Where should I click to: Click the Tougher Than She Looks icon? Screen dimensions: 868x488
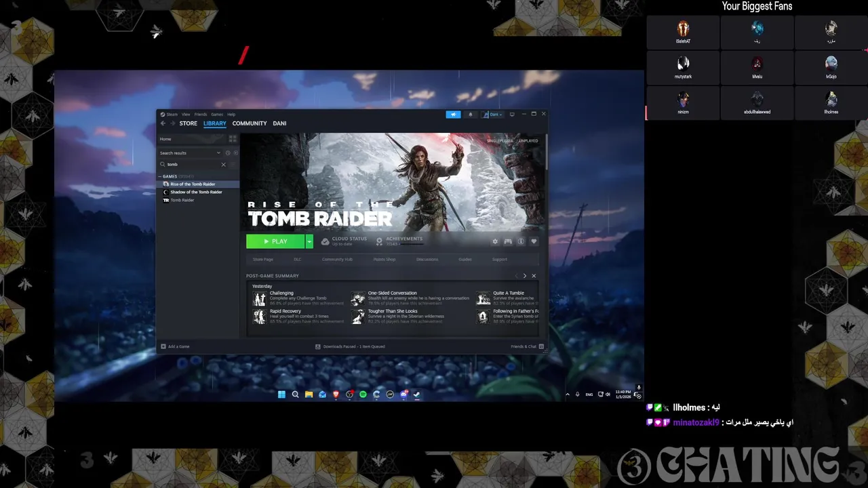point(358,317)
